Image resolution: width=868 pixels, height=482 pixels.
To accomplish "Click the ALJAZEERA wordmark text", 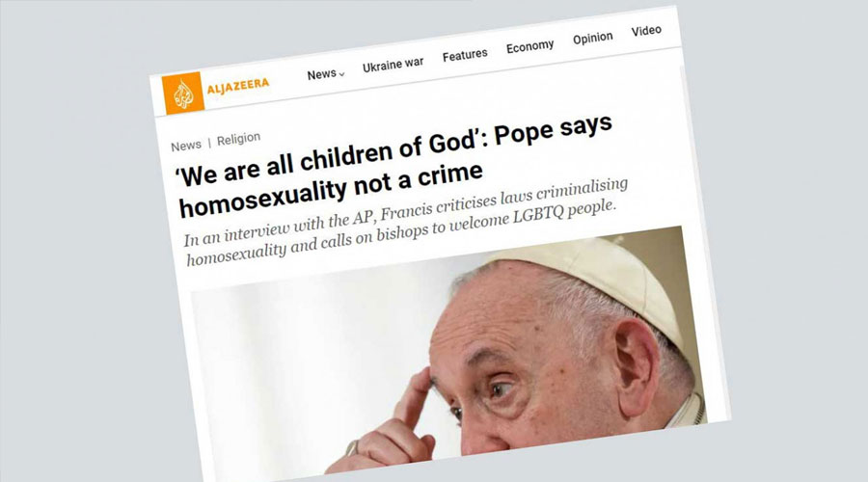I will pyautogui.click(x=238, y=85).
